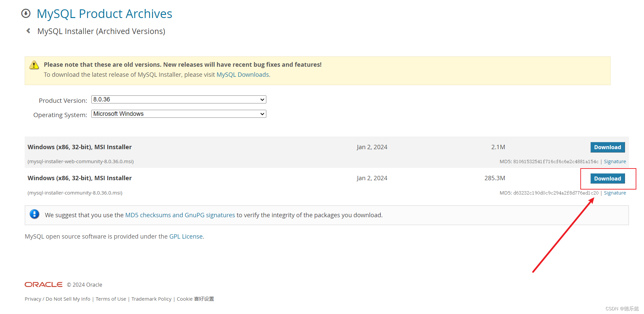The height and width of the screenshot is (314, 644).
Task: Click Jan 2, 2024 in the 2.1M row
Action: pyautogui.click(x=372, y=147)
